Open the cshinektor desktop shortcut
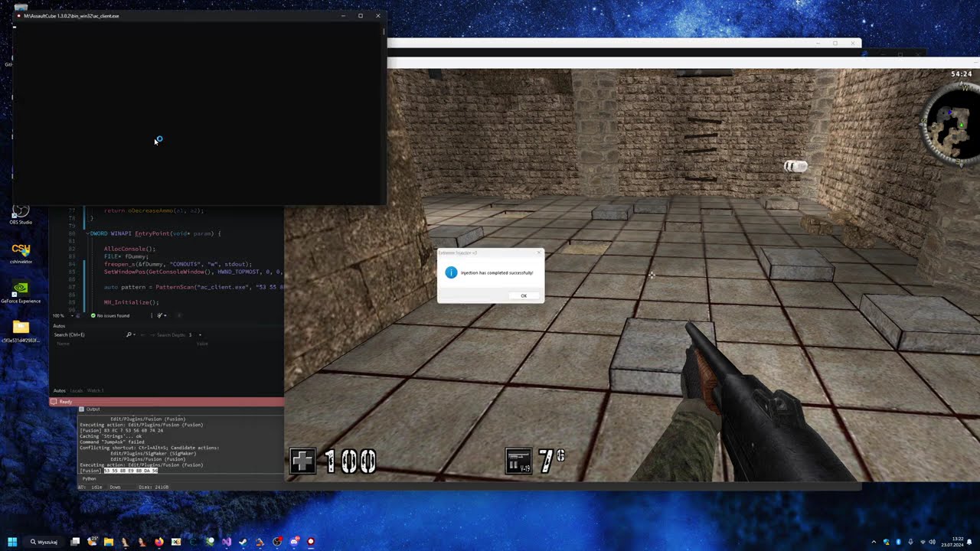Viewport: 980px width, 551px height. pyautogui.click(x=21, y=254)
